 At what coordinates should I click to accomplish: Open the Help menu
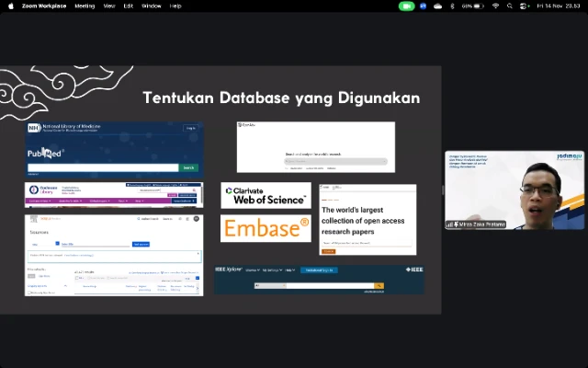(175, 6)
